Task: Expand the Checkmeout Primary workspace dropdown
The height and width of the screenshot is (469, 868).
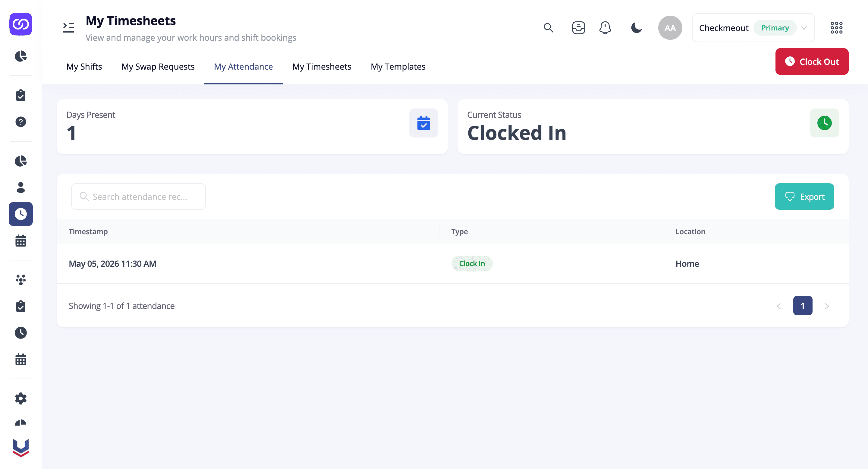Action: pyautogui.click(x=753, y=28)
